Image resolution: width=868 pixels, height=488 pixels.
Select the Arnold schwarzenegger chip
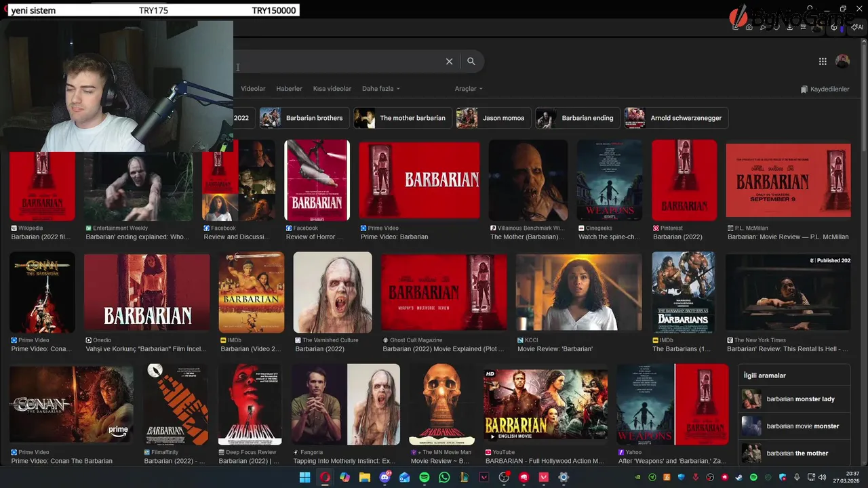click(x=676, y=118)
